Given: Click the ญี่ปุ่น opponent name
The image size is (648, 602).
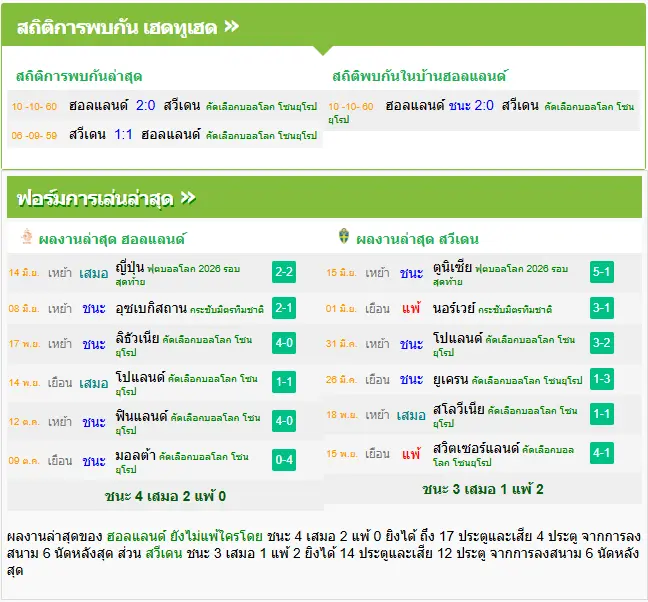Looking at the screenshot, I should (x=130, y=267).
